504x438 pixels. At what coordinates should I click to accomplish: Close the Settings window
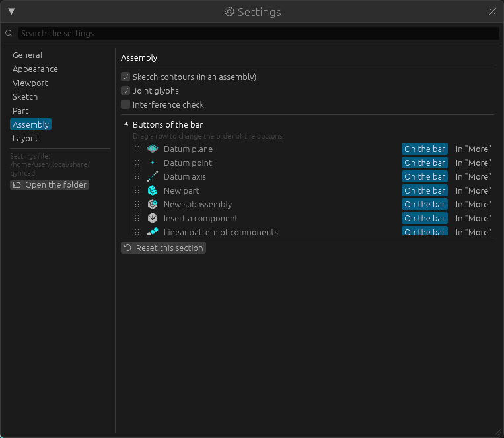click(x=492, y=12)
